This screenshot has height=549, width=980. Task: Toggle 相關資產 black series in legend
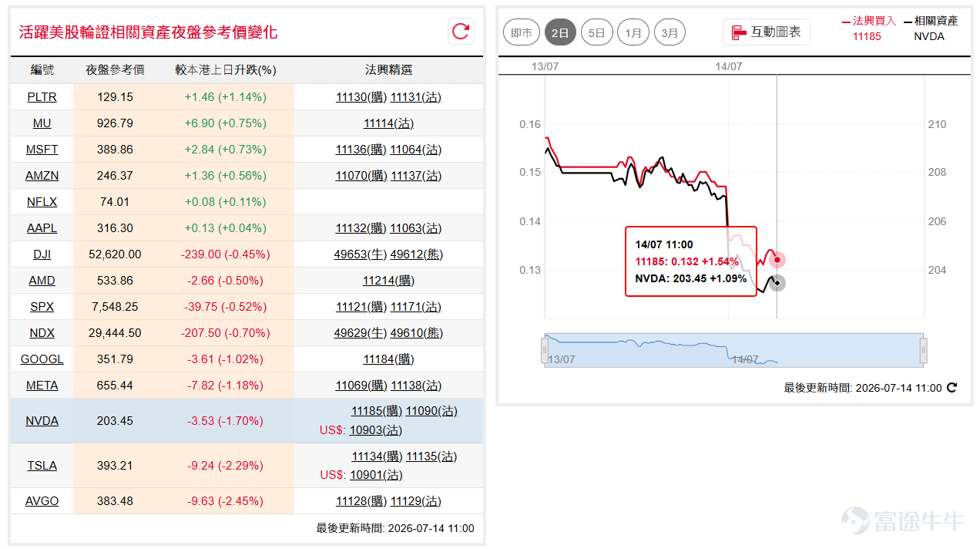pos(931,21)
